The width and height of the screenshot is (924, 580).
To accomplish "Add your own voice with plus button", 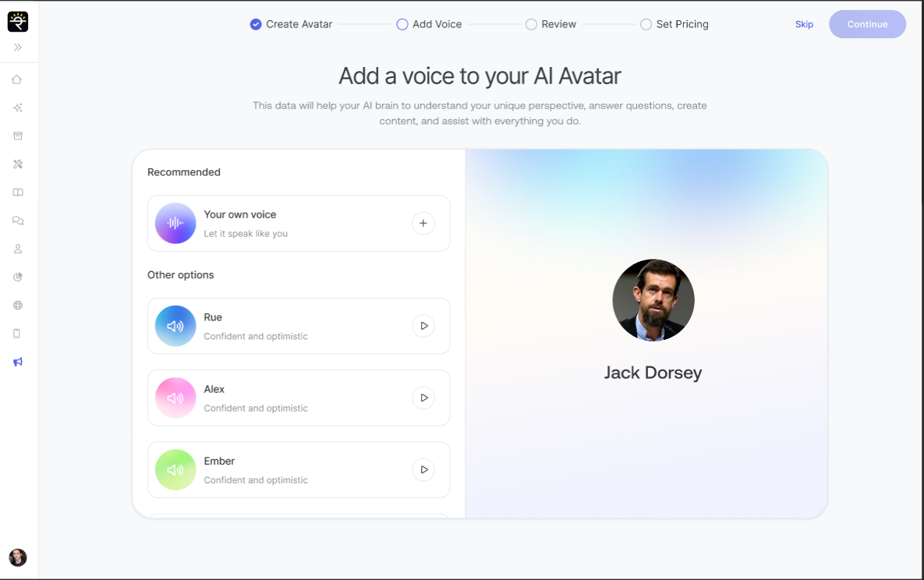I will [x=423, y=224].
